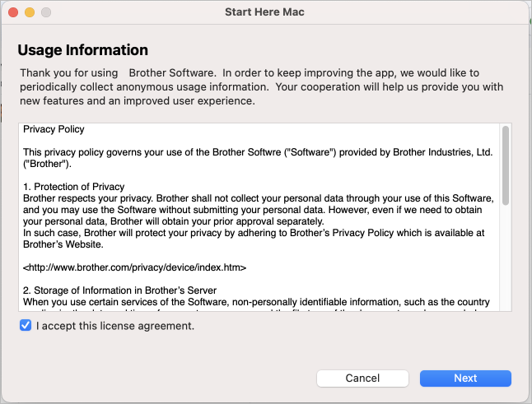Click the line beginning 'In such case, Brother'
This screenshot has width=532, height=404.
254,233
